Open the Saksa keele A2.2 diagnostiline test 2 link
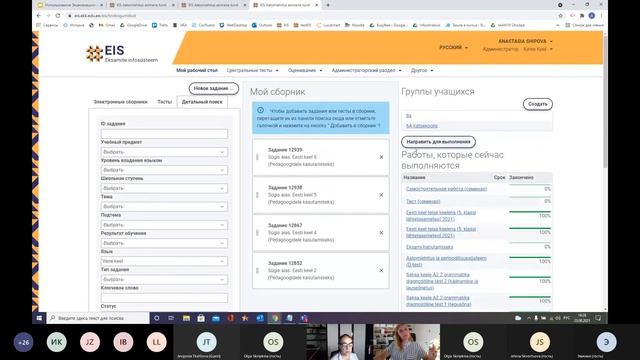Screen dimensions: 640x360 click(x=442, y=281)
